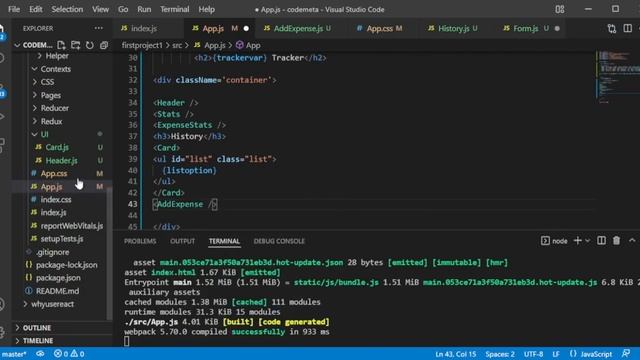Show the DEBUG CONSOLE panel tab

[279, 241]
